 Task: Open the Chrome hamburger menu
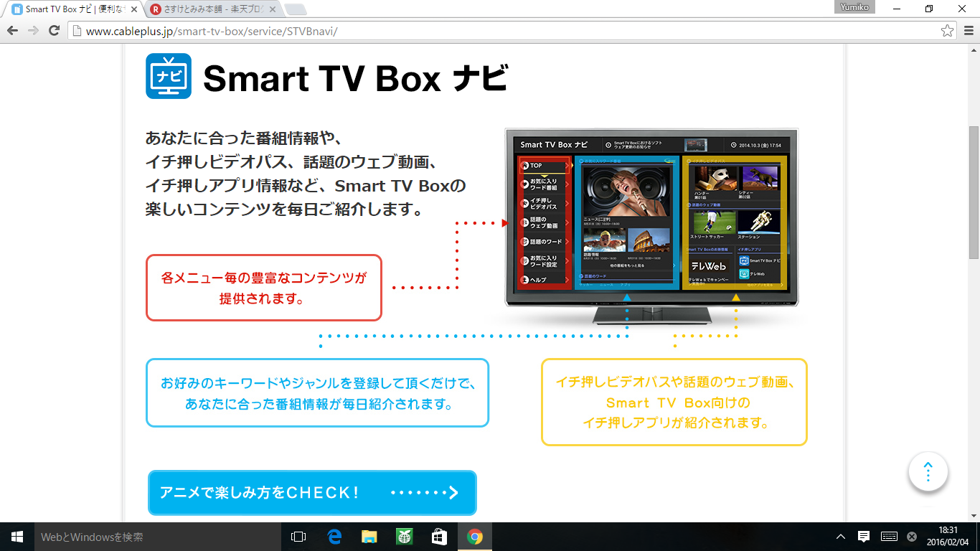point(969,31)
